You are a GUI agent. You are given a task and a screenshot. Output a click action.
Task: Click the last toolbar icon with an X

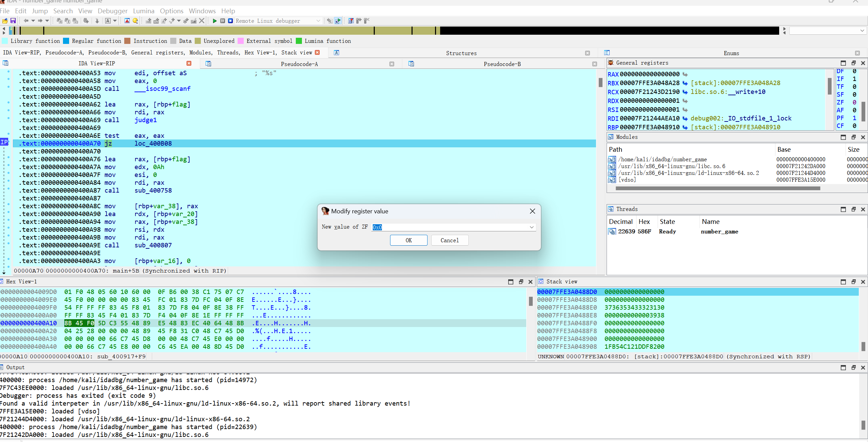pyautogui.click(x=367, y=21)
